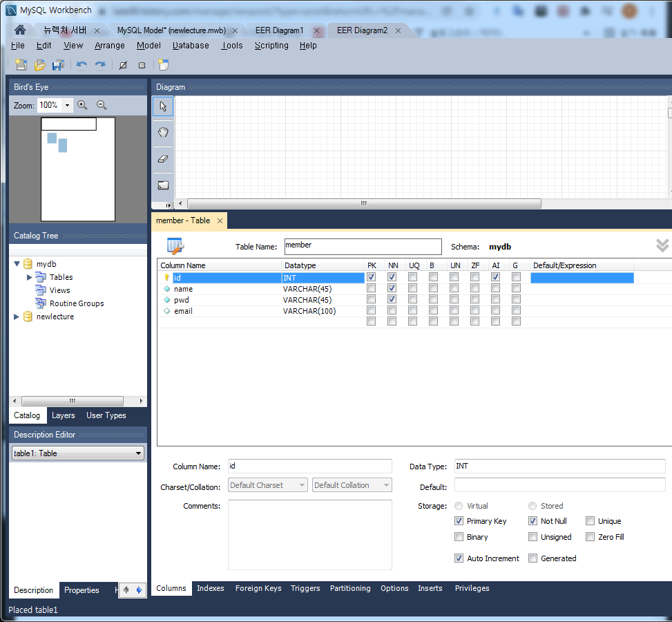
Task: Click the Table Name input field
Action: pos(363,246)
